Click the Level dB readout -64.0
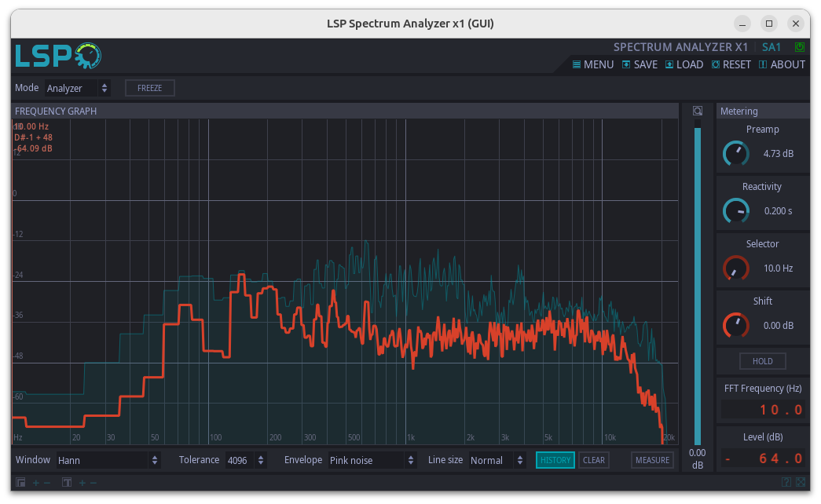Screen dimensions: 821x504 (762, 459)
